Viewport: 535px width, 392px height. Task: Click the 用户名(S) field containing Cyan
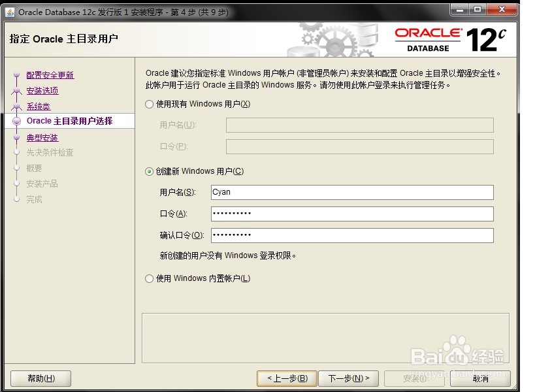pos(352,193)
